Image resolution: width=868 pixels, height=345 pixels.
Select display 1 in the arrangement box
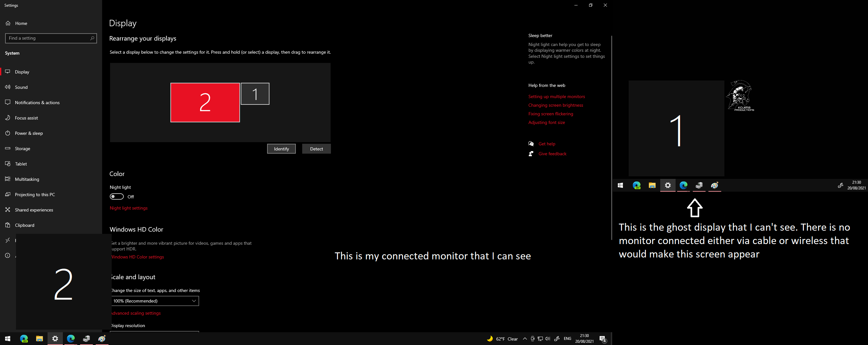click(255, 94)
